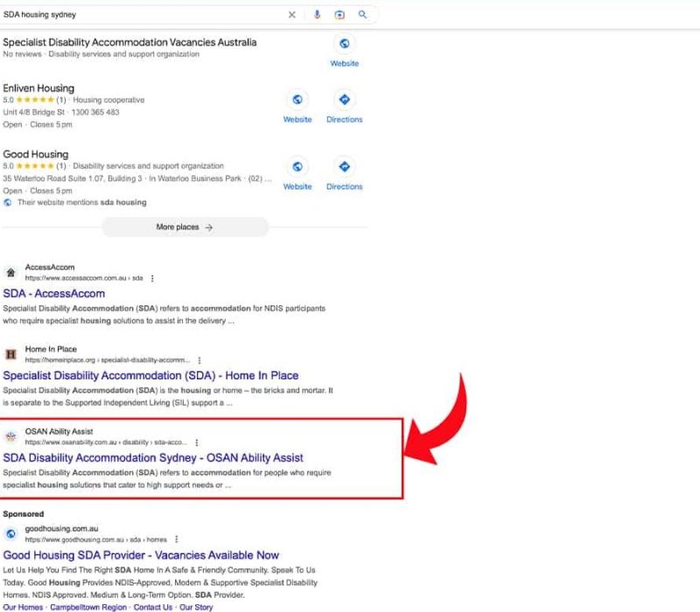Click inside the SDA housing sydney search field
700x612 pixels.
point(140,15)
